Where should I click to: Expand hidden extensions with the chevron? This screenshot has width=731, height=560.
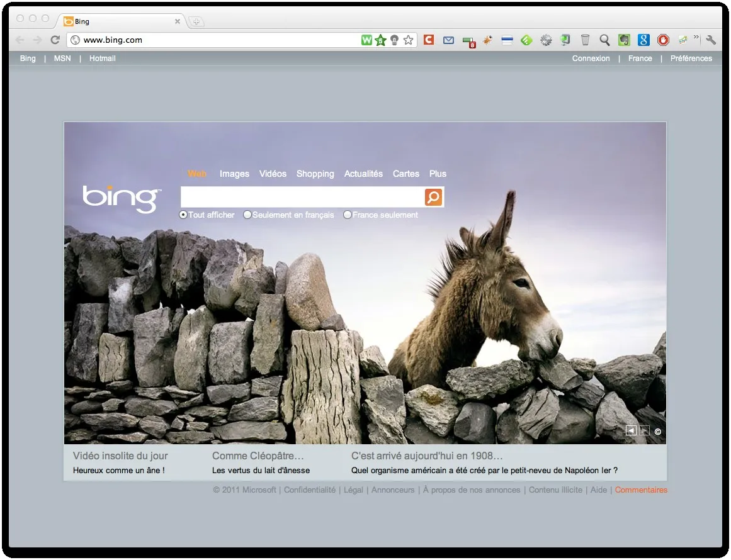[696, 37]
